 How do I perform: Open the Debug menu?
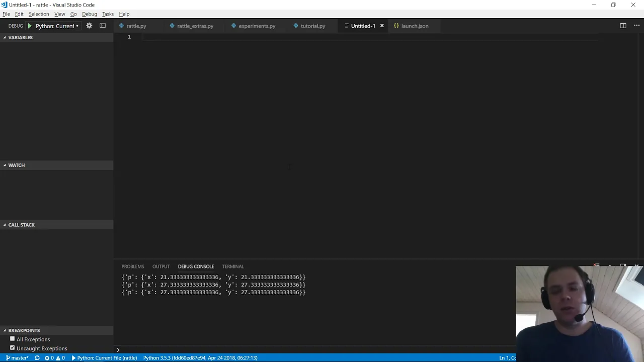click(90, 14)
